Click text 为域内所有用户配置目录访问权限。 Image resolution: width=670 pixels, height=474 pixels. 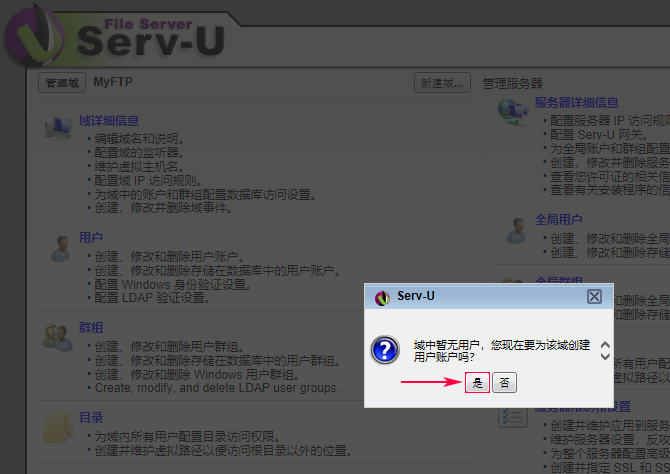(x=187, y=436)
